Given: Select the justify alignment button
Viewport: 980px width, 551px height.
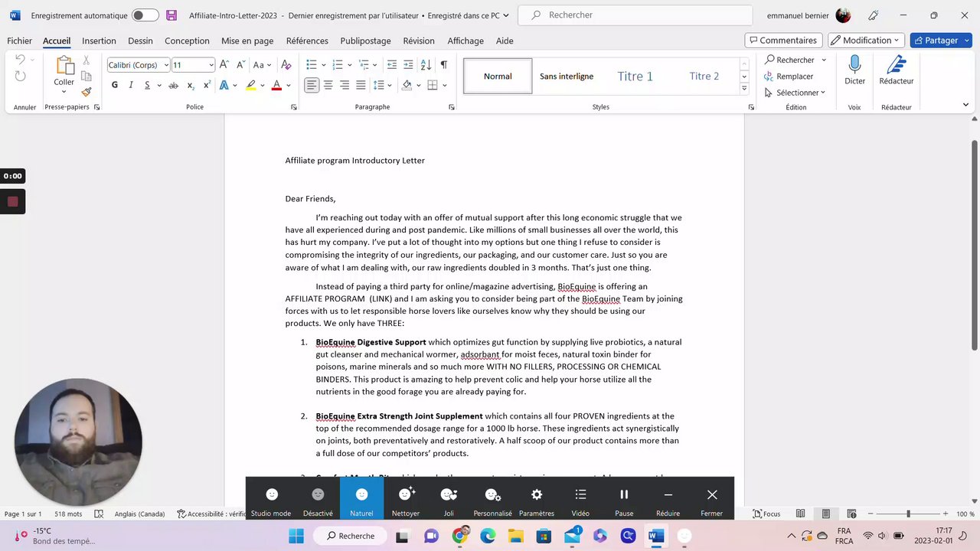Looking at the screenshot, I should [x=361, y=85].
